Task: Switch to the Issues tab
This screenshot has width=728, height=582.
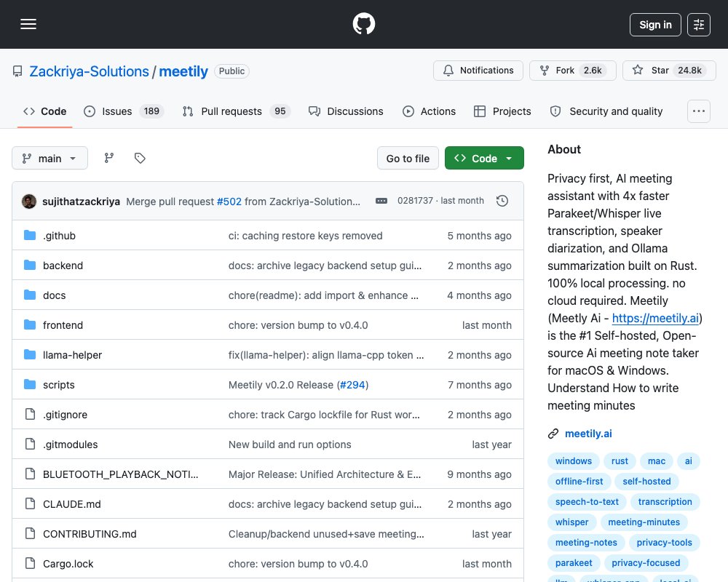Action: click(x=123, y=111)
